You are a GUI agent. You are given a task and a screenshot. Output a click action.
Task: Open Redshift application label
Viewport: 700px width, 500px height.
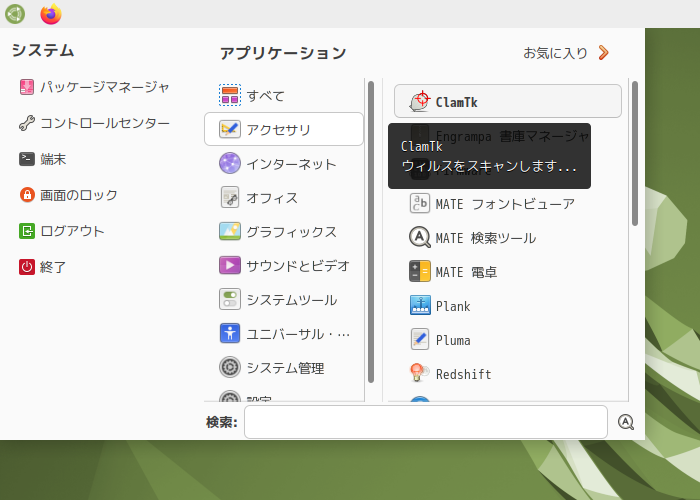[x=463, y=374]
